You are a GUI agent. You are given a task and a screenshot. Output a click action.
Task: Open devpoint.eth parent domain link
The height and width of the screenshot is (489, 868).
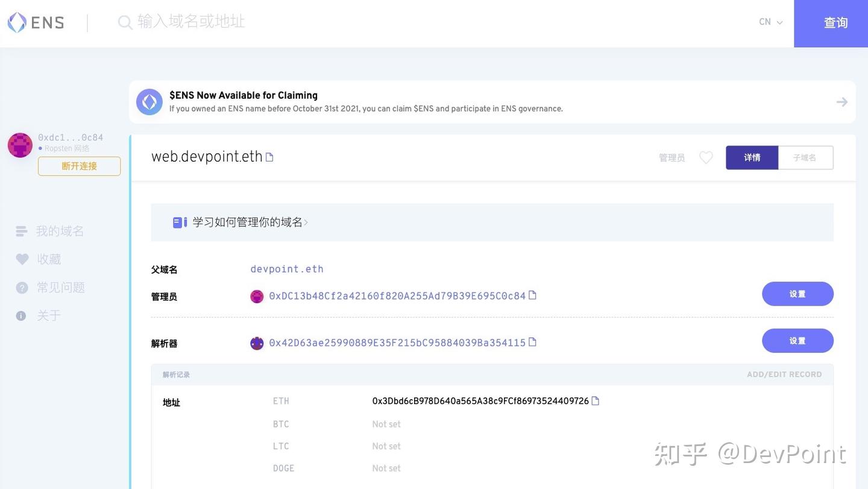287,269
